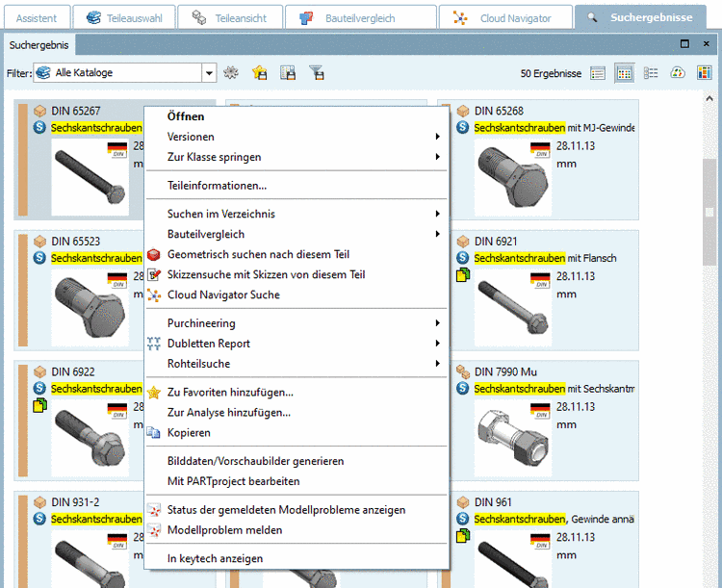Click the DIN 961 bolt thumbnail
722x588 pixels.
pos(513,559)
